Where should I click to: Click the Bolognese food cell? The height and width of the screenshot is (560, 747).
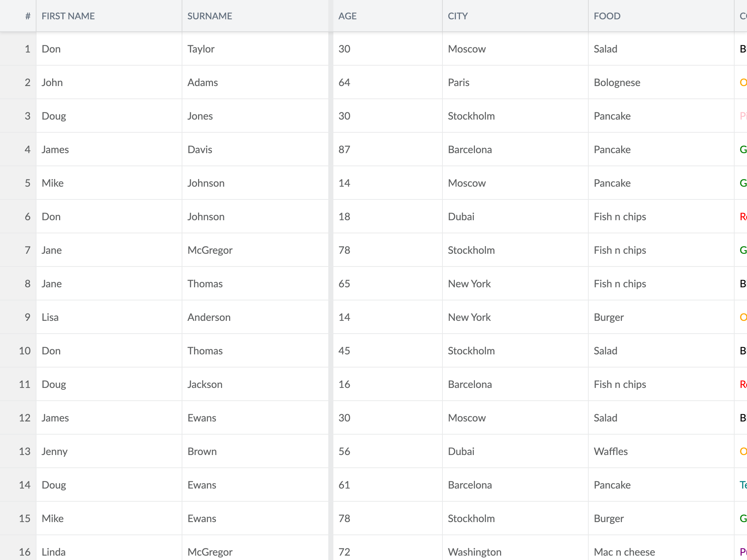pos(661,82)
